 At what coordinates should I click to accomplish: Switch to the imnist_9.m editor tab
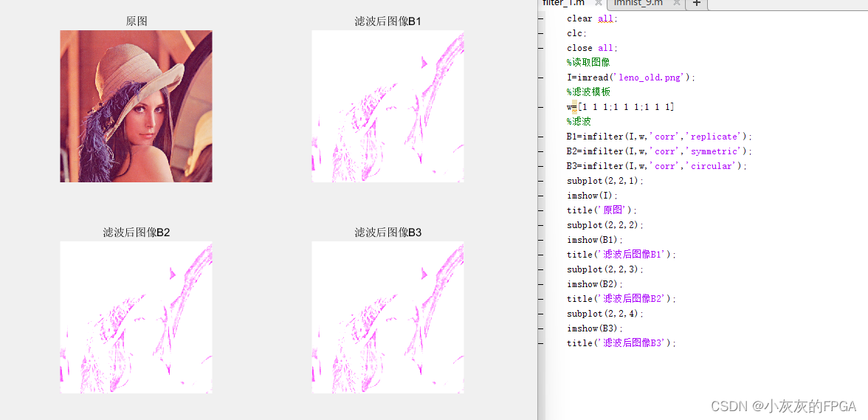(638, 3)
